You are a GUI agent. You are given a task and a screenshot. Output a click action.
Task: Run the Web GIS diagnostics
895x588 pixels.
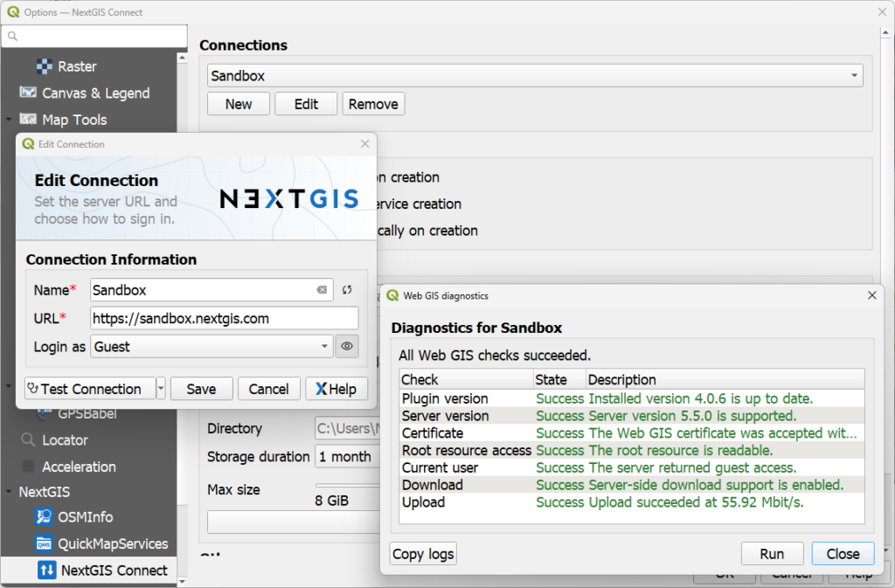(772, 554)
